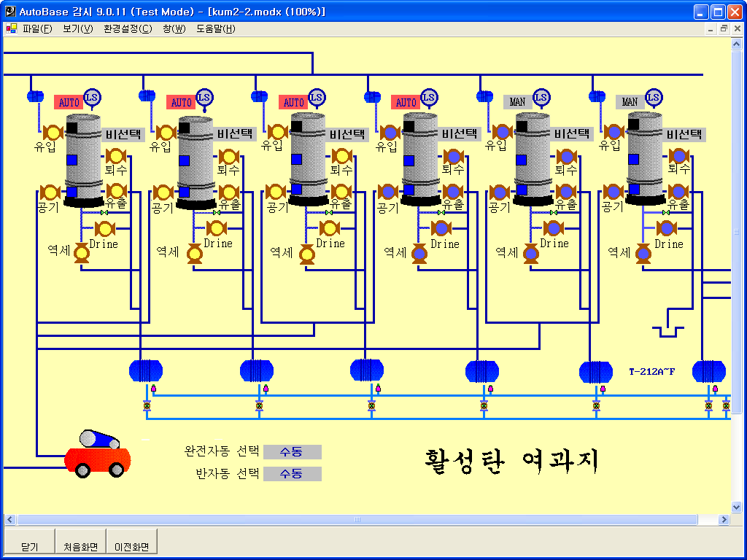
Task: Click the 유입 valve on the first filter tank
Action: click(x=53, y=132)
